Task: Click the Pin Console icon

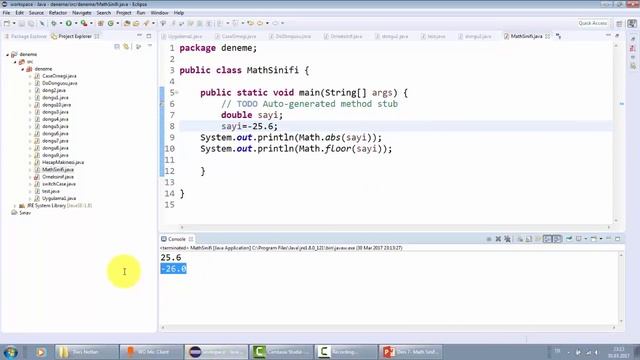Action: (x=569, y=238)
